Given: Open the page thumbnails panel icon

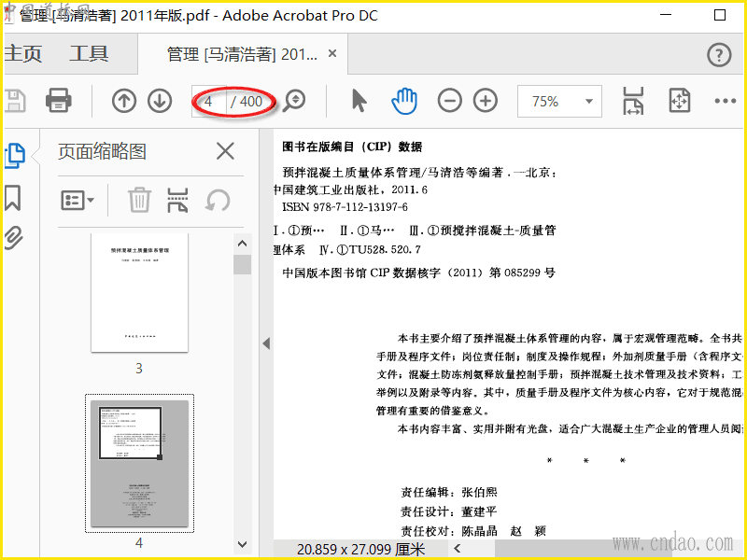Looking at the screenshot, I should point(15,156).
